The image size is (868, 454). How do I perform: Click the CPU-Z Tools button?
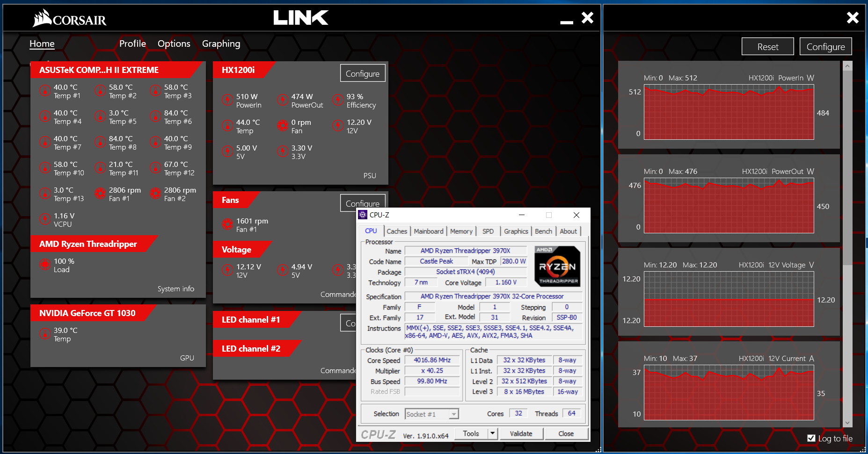471,433
